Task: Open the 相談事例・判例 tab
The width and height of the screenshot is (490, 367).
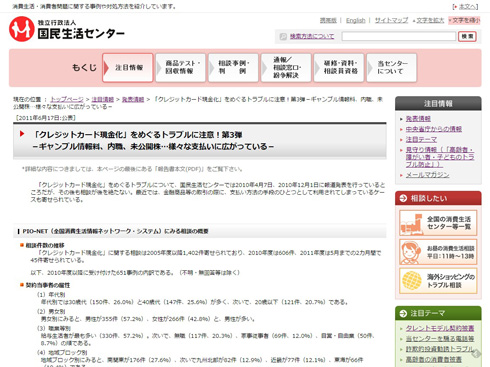Action: (x=233, y=68)
